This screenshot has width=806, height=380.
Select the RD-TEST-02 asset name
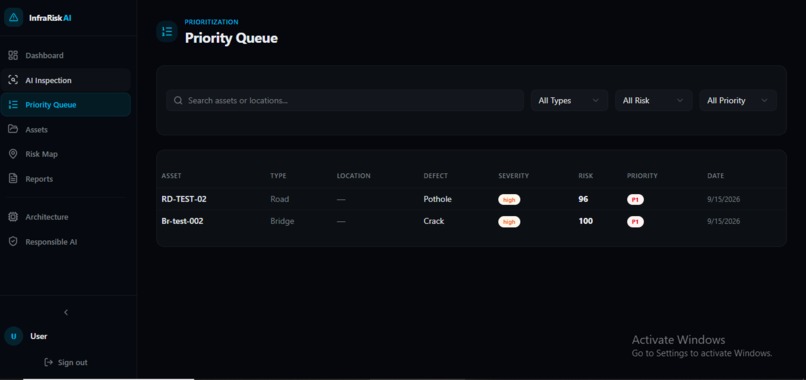point(184,199)
